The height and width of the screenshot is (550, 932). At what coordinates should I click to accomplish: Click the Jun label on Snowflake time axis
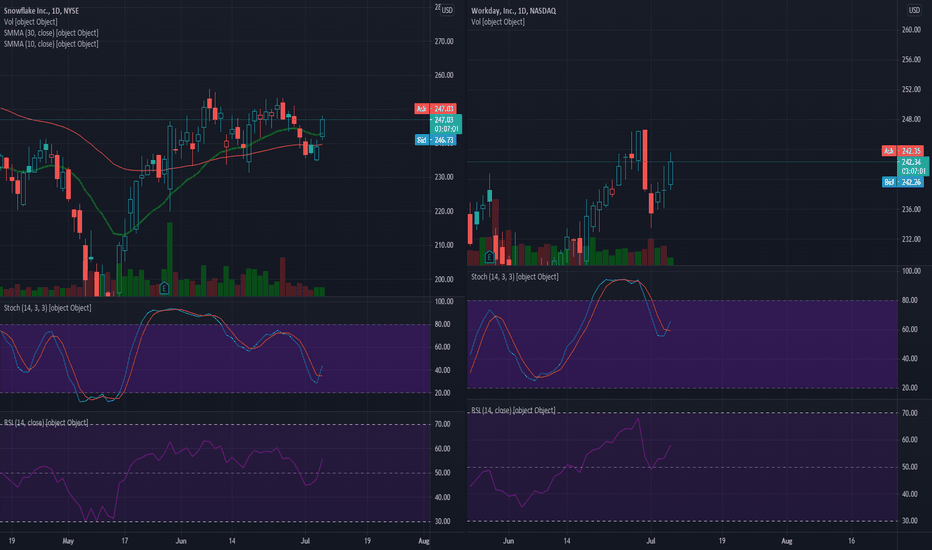[181, 541]
